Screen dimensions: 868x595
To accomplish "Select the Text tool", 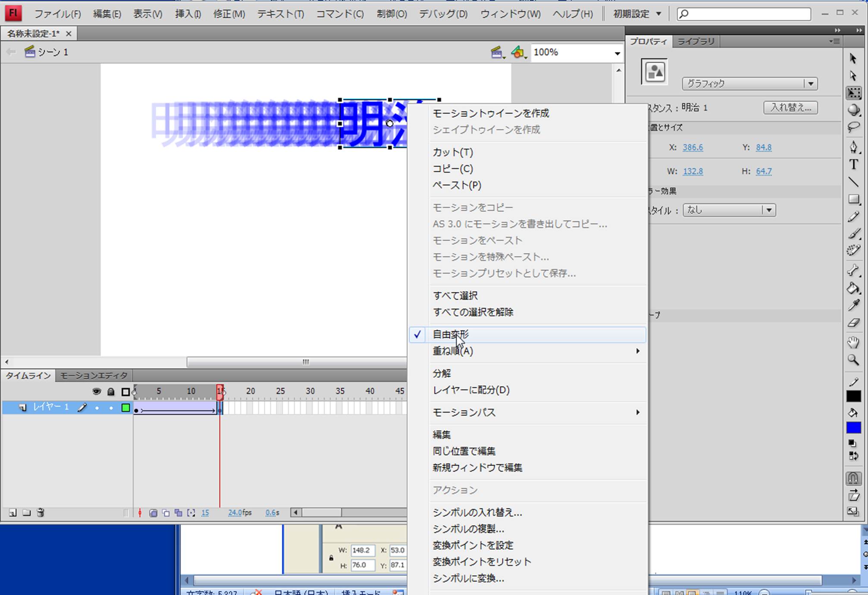I will 853,164.
